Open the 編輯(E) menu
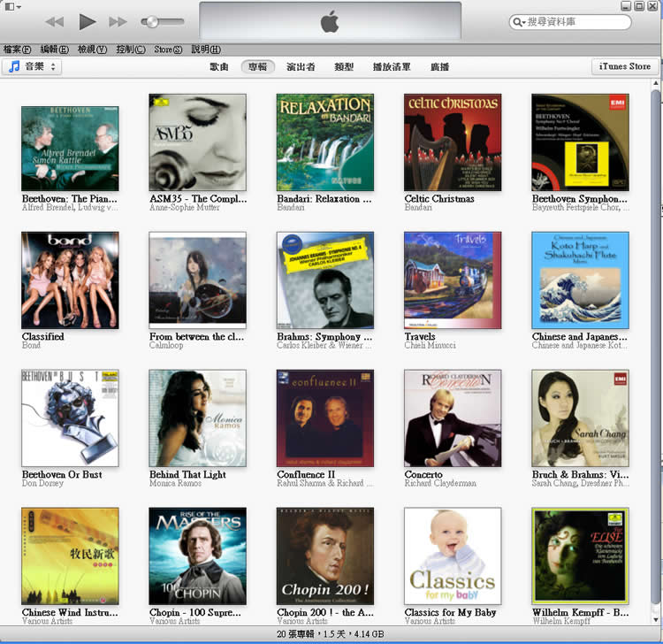The image size is (663, 644). click(55, 50)
